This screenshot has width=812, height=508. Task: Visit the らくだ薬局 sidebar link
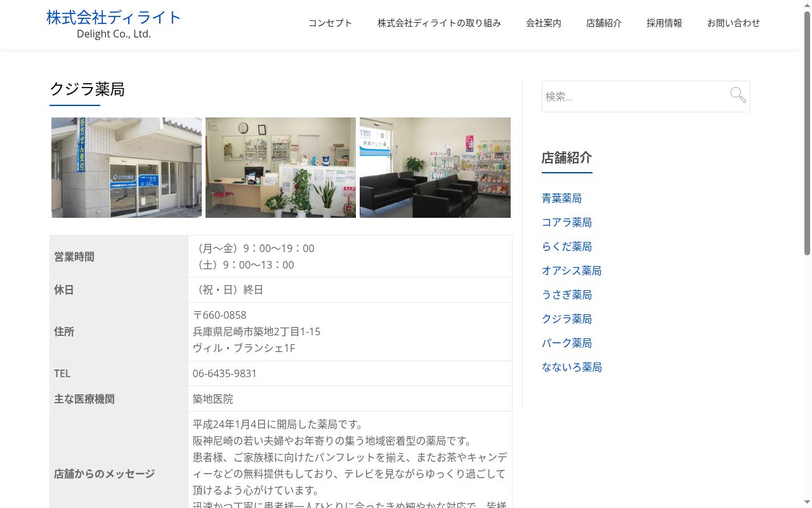click(566, 246)
